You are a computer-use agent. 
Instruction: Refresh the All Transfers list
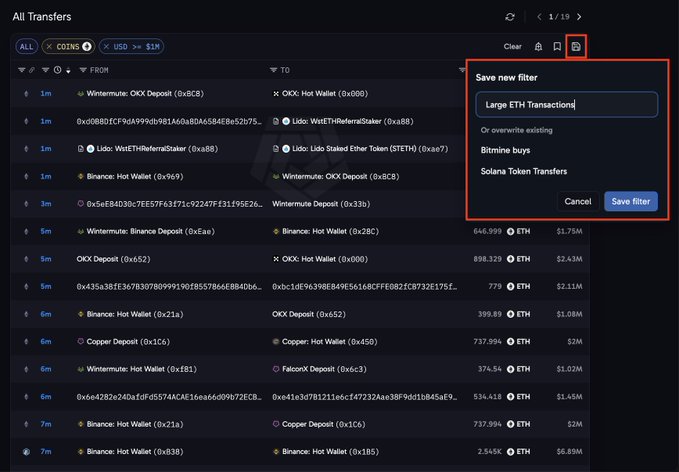coord(510,17)
